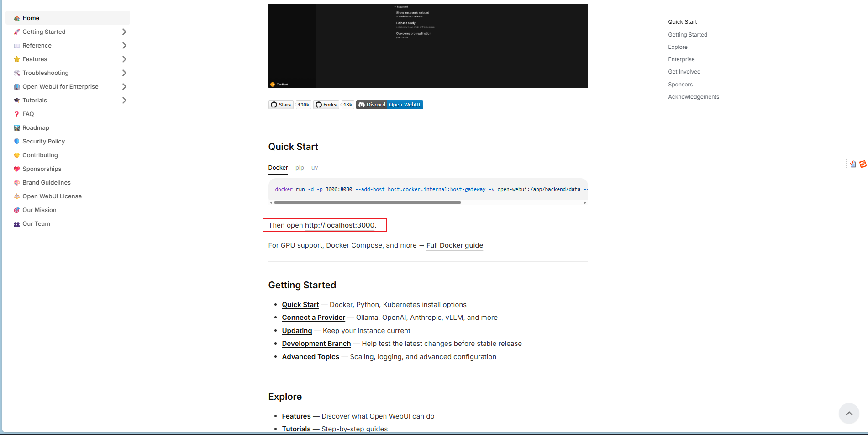Click the Security Policy shield icon
Screen dimensions: 868x435
coord(17,142)
